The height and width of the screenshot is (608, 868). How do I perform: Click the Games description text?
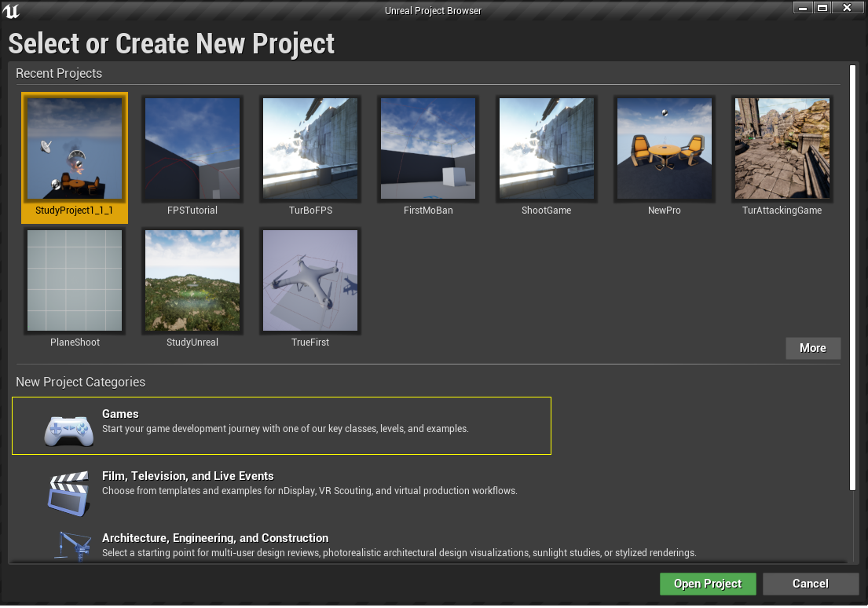(x=285, y=429)
